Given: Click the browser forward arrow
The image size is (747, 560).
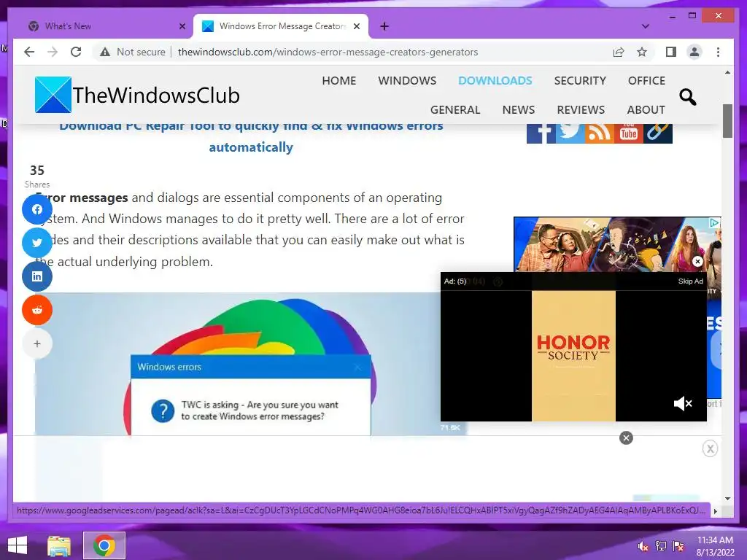Looking at the screenshot, I should click(x=53, y=52).
